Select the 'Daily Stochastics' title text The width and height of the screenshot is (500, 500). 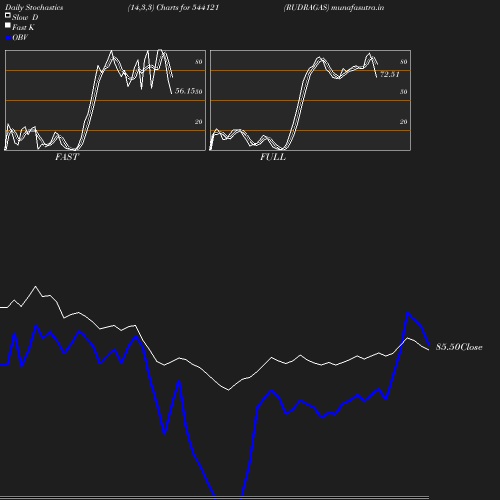pyautogui.click(x=34, y=8)
